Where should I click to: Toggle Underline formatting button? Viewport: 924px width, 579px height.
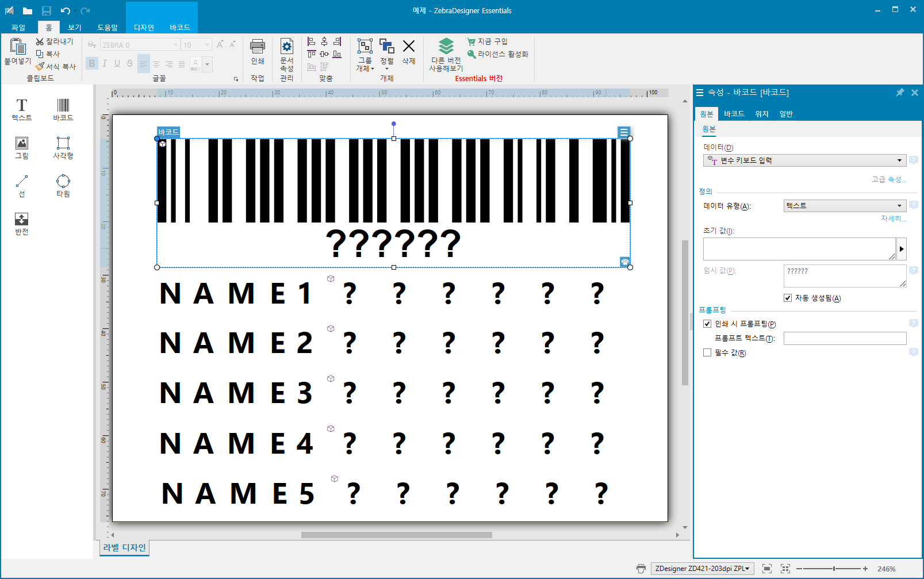coord(117,63)
